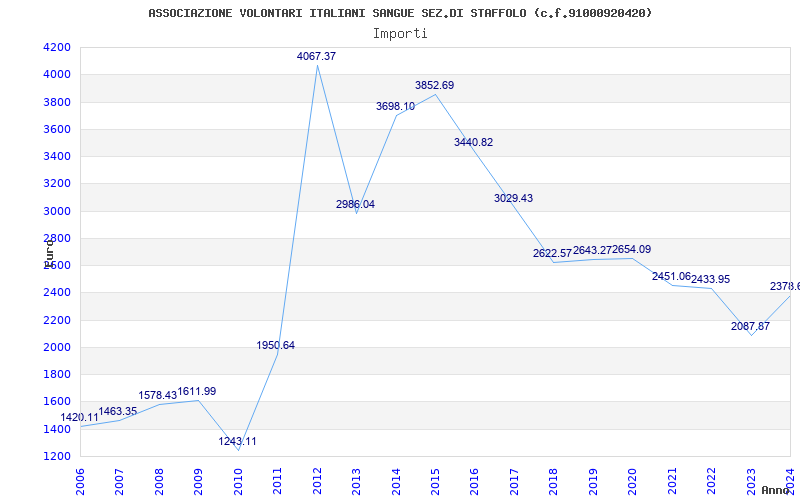Click the data label 2087.87
The height and width of the screenshot is (500, 800).
[x=751, y=326]
